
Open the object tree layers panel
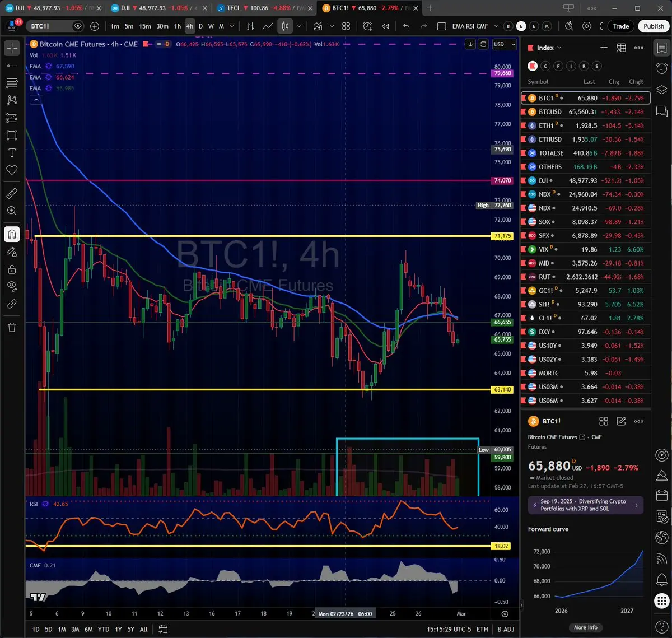click(x=662, y=90)
